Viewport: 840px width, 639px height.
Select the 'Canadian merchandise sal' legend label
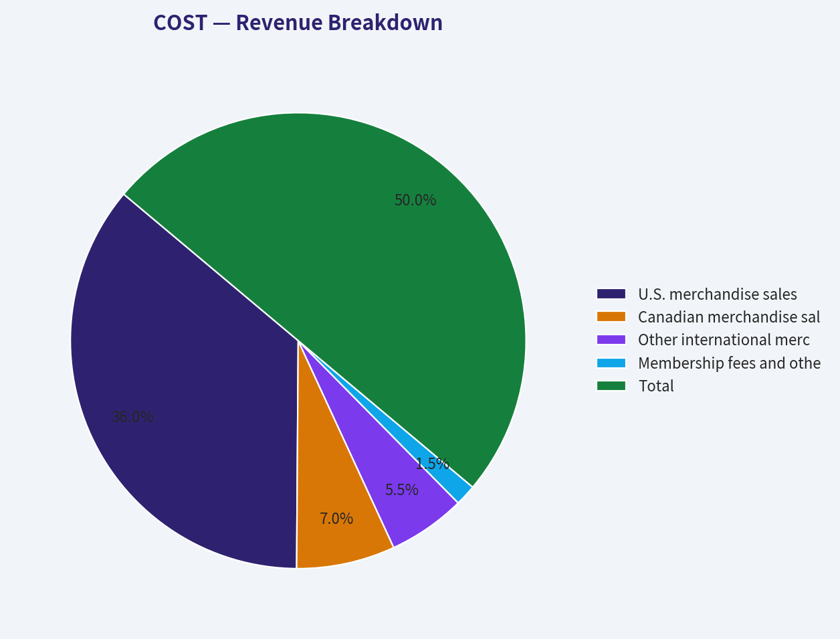coord(729,317)
